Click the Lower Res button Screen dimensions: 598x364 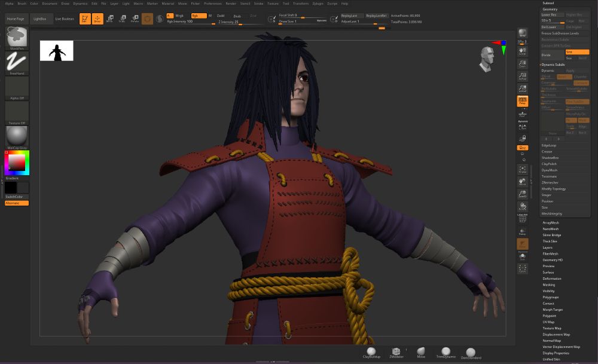pos(552,14)
